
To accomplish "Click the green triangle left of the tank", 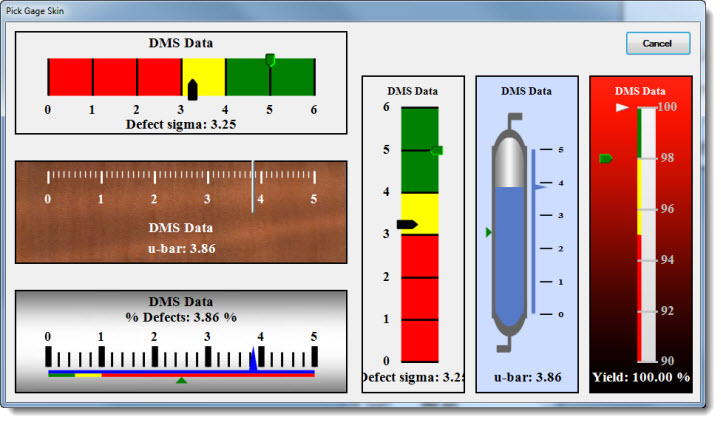I will tap(489, 232).
